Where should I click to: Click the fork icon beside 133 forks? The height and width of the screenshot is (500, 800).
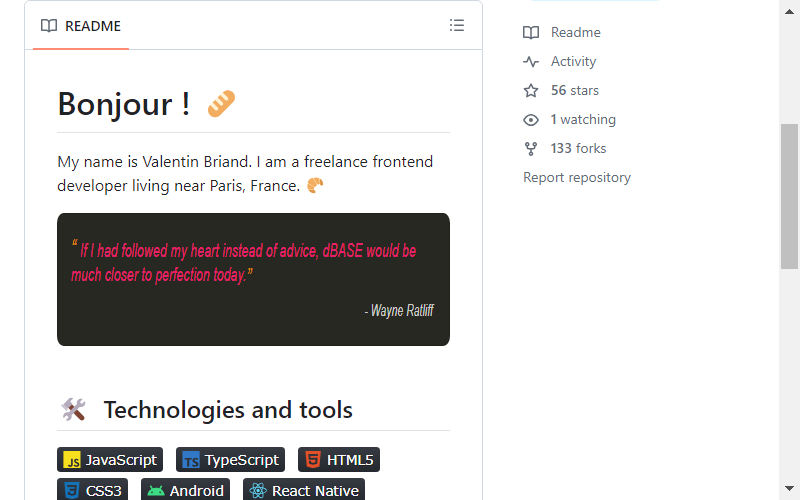click(531, 149)
